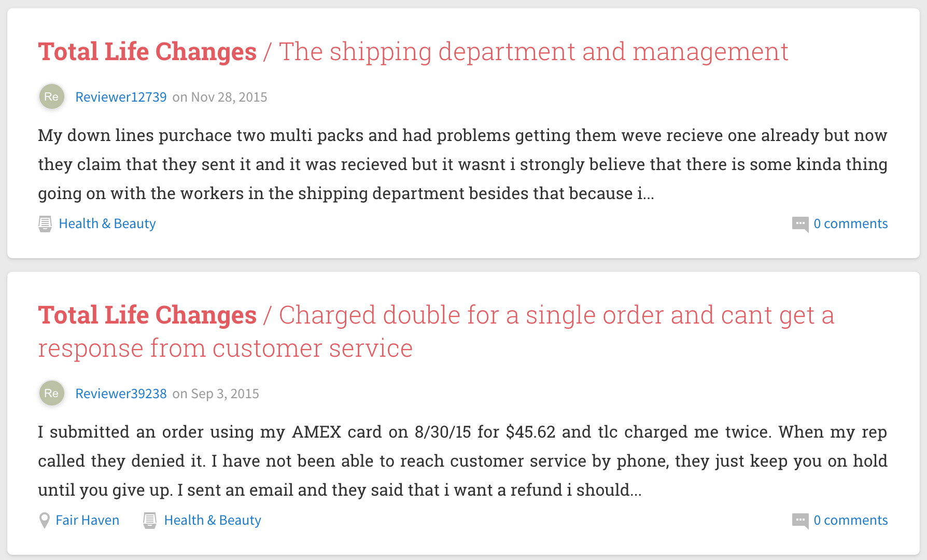Open Health & Beauty category in second review

tap(213, 520)
